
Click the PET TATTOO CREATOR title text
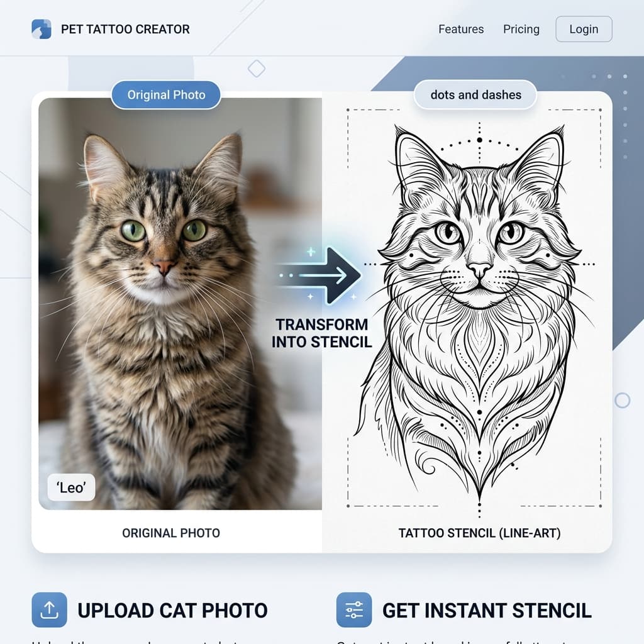pos(125,29)
